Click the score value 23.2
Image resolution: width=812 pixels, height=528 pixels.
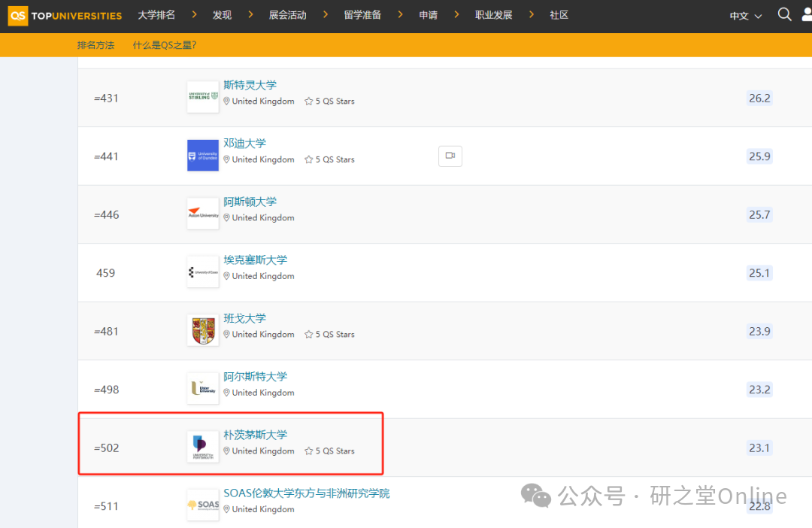tap(759, 389)
